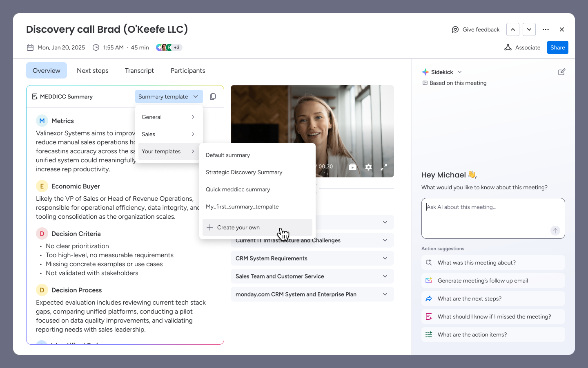Switch to the Transcript tab
The width and height of the screenshot is (588, 368).
[139, 70]
